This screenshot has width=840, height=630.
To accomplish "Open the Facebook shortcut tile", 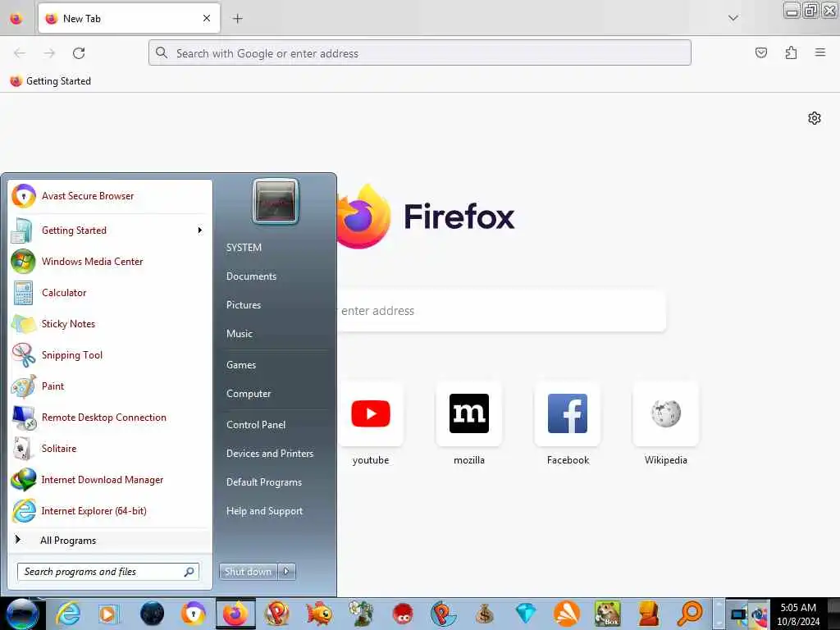I will click(568, 424).
